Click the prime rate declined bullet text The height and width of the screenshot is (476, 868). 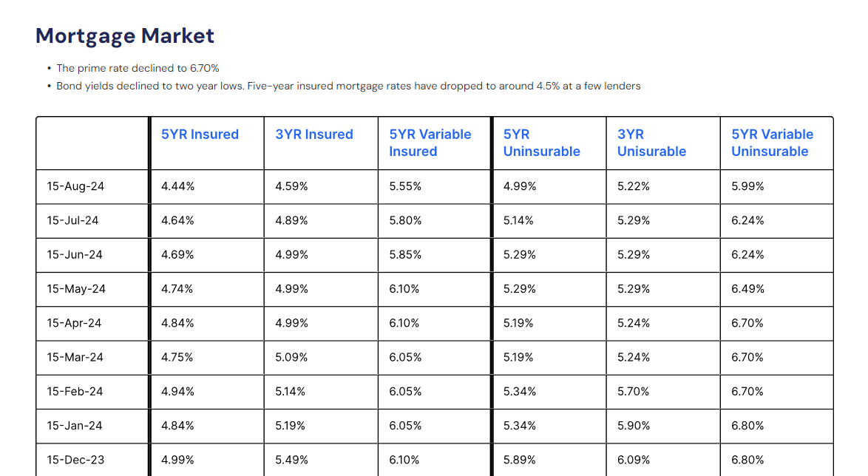coord(138,68)
